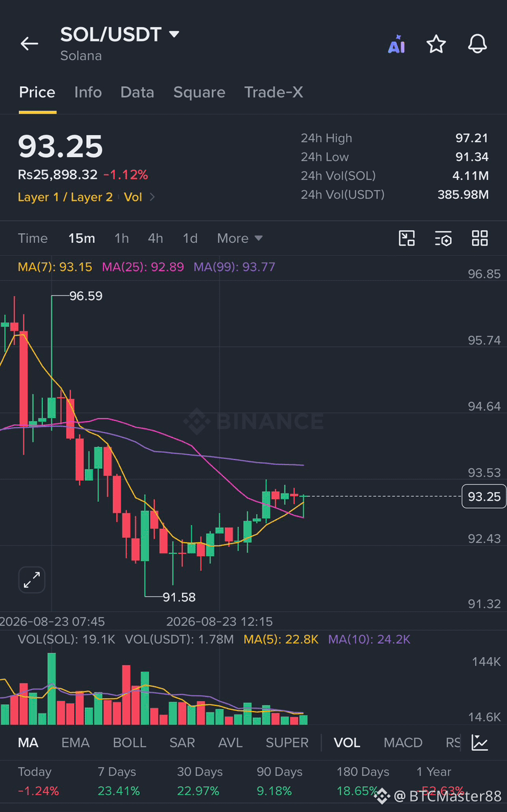Click the 93.25 current price tag on axis
Screen dimensions: 507x812
(x=484, y=496)
